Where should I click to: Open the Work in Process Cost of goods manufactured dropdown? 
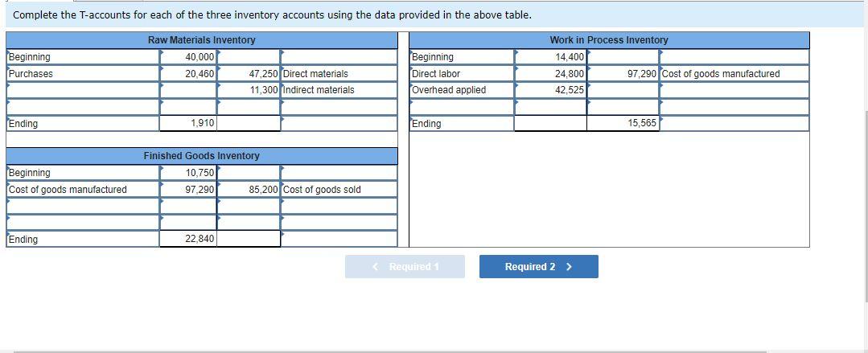[734, 74]
